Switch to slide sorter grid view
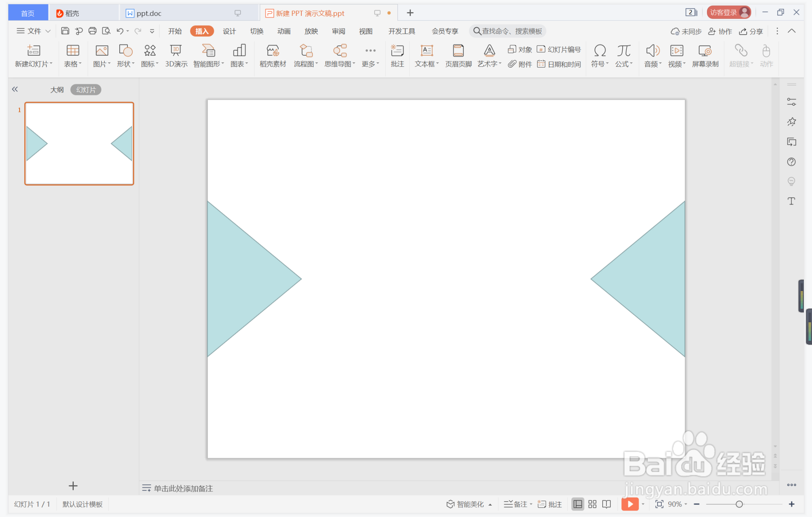812x517 pixels. coord(593,504)
